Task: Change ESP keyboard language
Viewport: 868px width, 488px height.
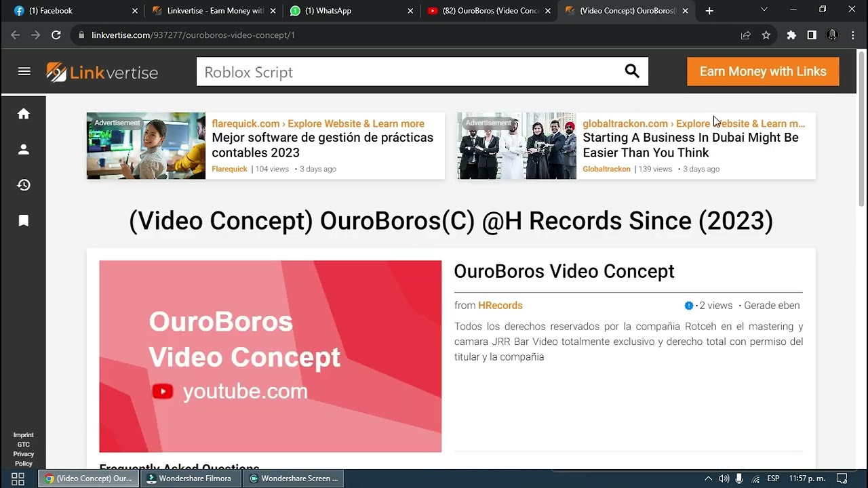Action: click(x=773, y=479)
